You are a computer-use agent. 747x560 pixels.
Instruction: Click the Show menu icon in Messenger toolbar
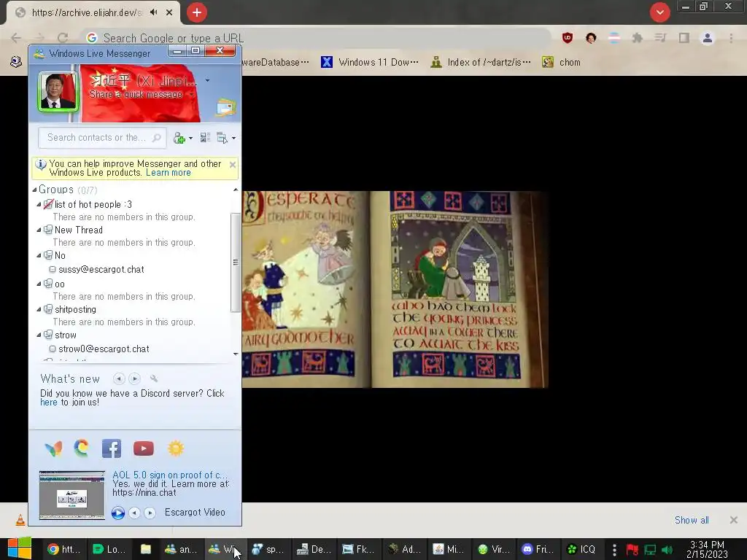[222, 138]
